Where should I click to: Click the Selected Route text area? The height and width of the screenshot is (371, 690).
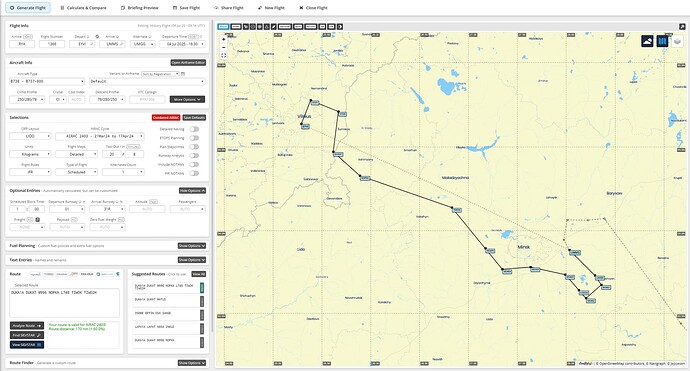pos(65,303)
